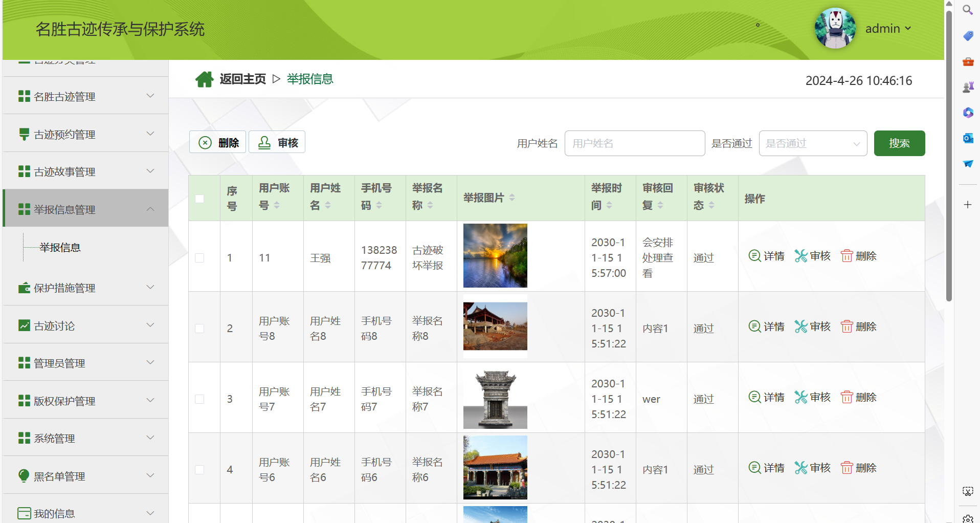Click the sort arrows on 举报时间 column
The width and height of the screenshot is (980, 523).
point(609,205)
